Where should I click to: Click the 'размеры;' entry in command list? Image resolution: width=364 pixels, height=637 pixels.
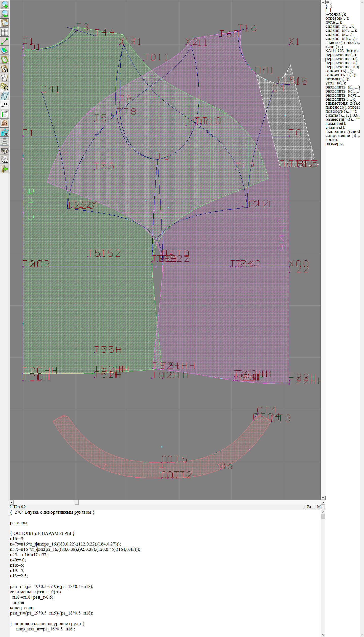tap(334, 144)
